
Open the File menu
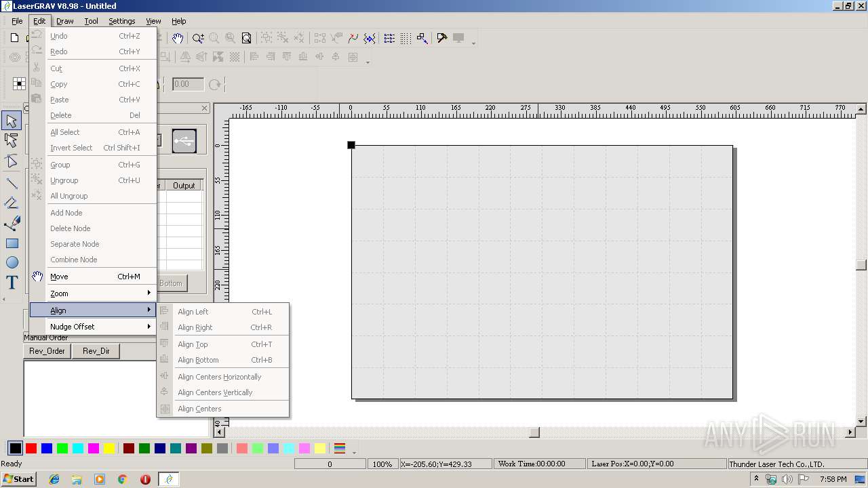(x=17, y=21)
